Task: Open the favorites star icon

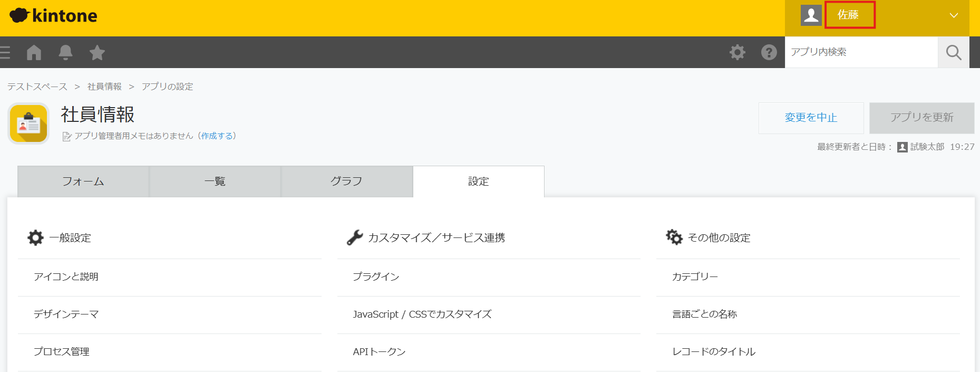Action: pyautogui.click(x=97, y=52)
